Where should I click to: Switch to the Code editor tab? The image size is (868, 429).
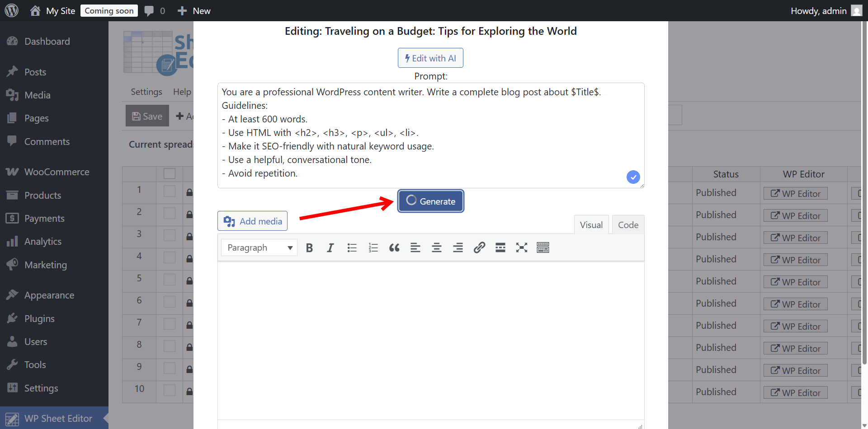pyautogui.click(x=628, y=224)
